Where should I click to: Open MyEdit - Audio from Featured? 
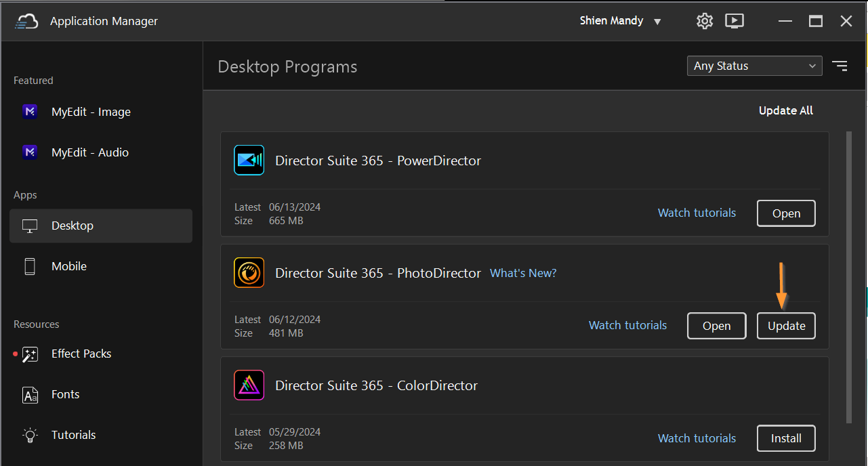(89, 152)
